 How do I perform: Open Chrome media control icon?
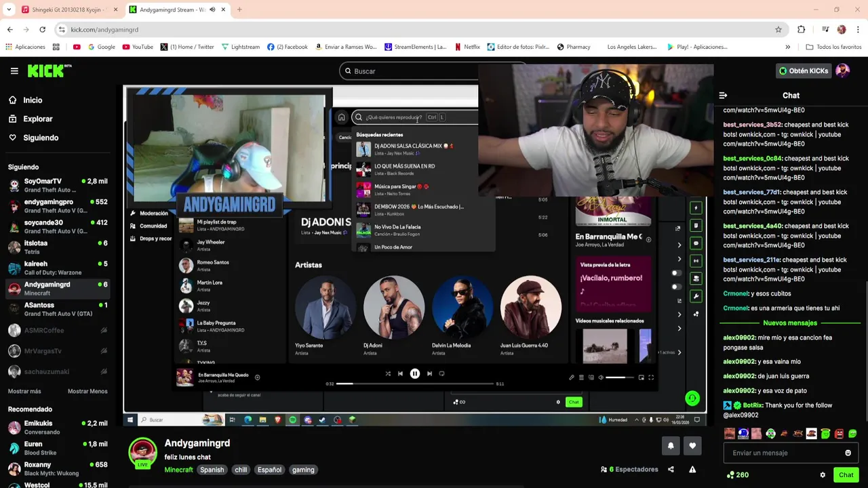[x=825, y=30]
